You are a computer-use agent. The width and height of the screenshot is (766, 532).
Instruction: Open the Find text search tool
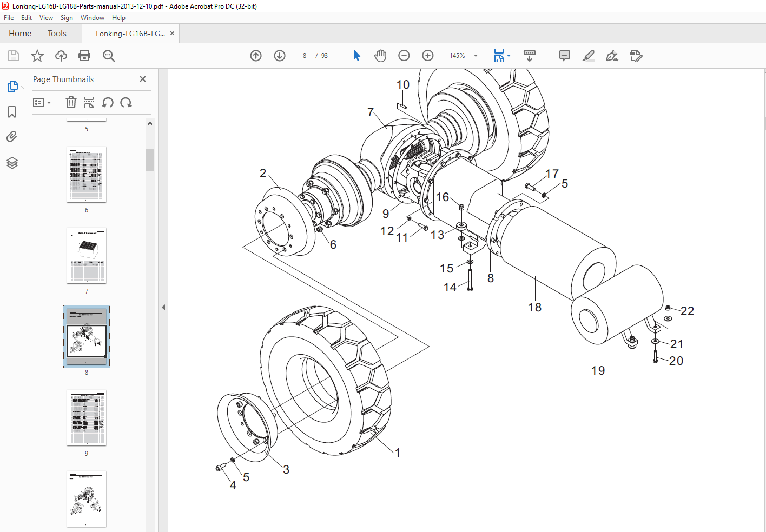(x=109, y=56)
